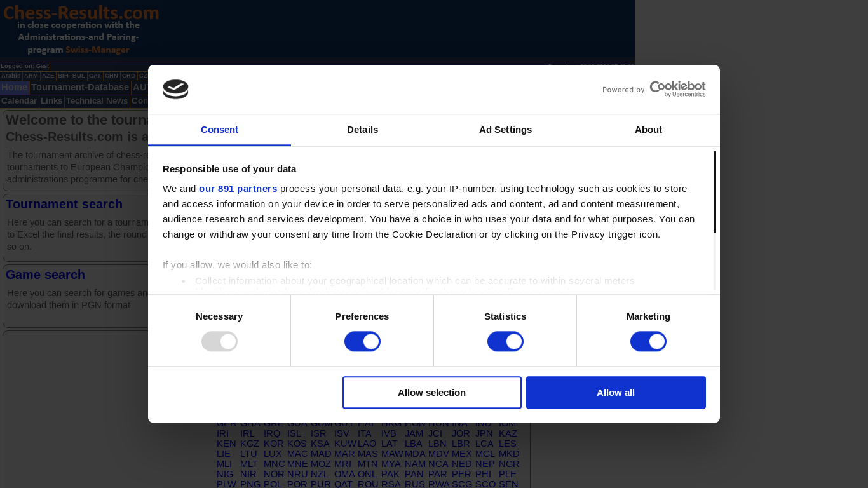This screenshot has height=488, width=868.
Task: Open the NGR federation link
Action: 509,464
